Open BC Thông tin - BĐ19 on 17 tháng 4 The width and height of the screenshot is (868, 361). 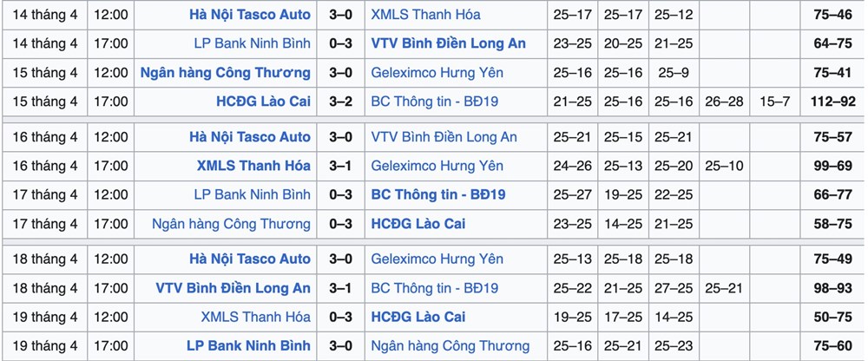tap(438, 194)
